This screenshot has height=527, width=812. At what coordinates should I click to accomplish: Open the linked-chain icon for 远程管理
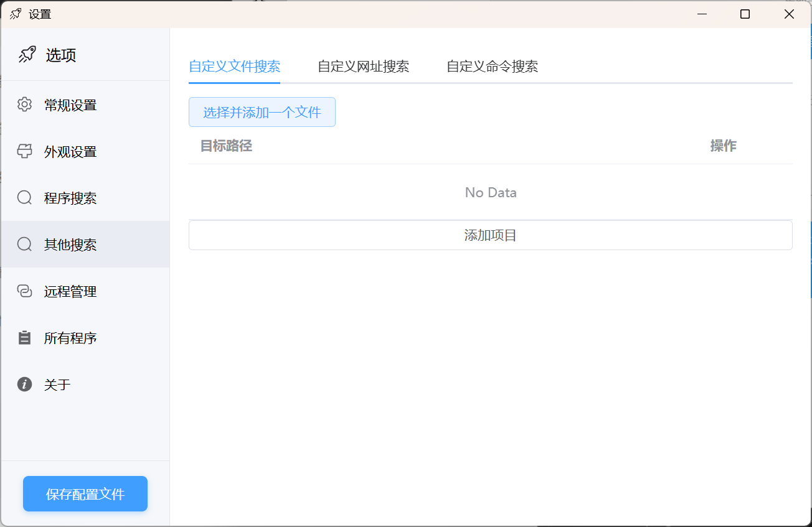point(24,291)
